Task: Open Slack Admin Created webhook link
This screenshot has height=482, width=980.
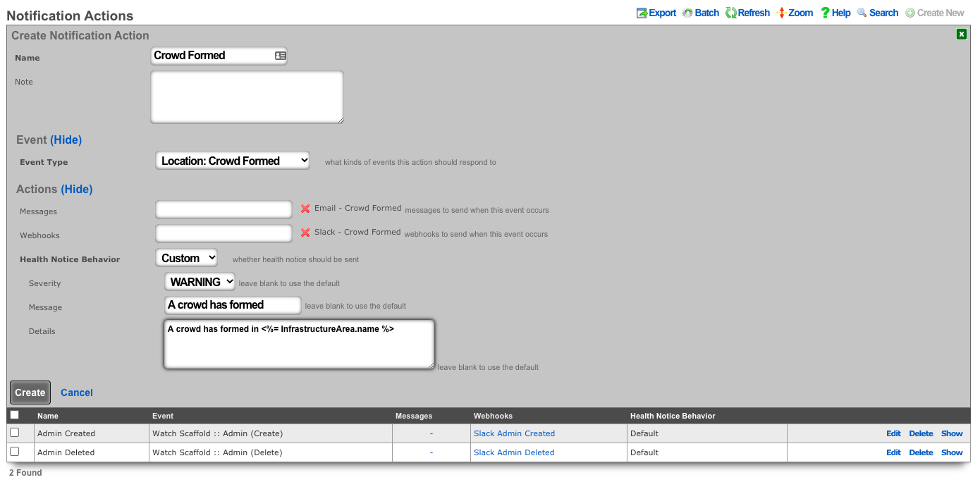Action: click(x=514, y=433)
